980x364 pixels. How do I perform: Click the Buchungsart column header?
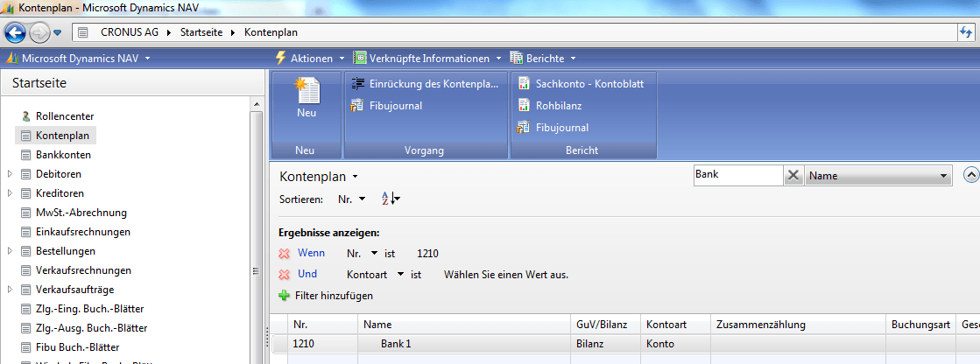tap(920, 325)
